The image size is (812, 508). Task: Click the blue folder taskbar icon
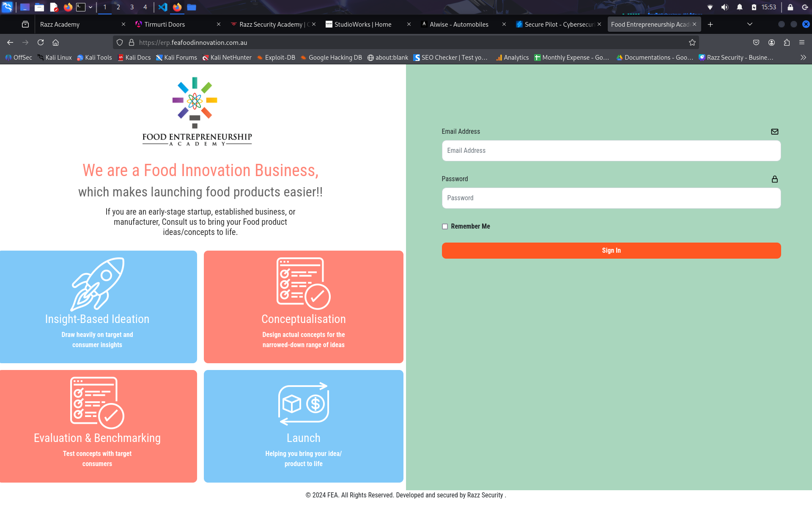click(x=192, y=7)
